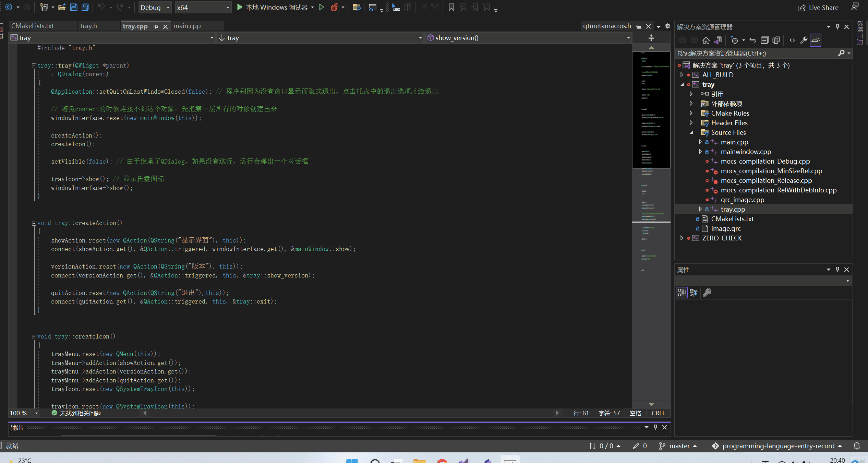Click the Collapse All icon in Solution Explorer

(x=764, y=40)
